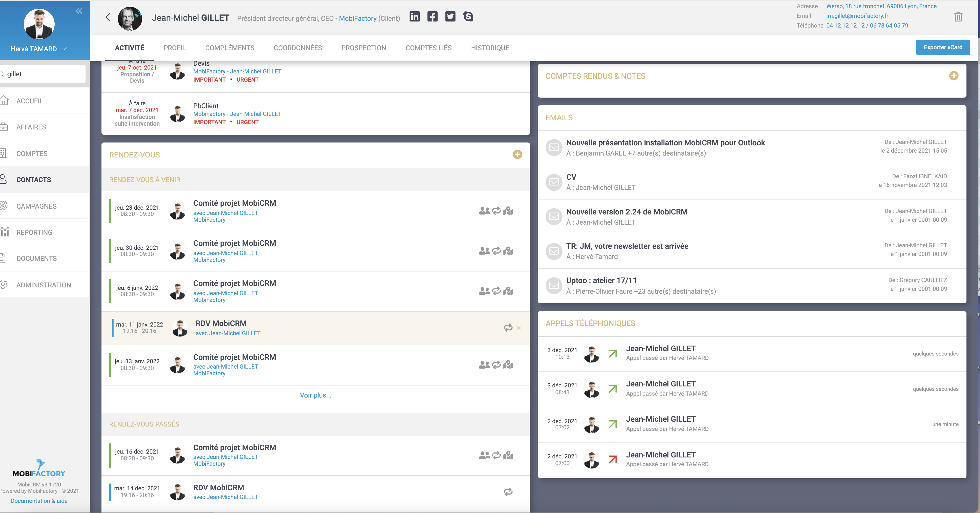980x513 pixels.
Task: Click the Facebook icon in header
Action: (432, 16)
